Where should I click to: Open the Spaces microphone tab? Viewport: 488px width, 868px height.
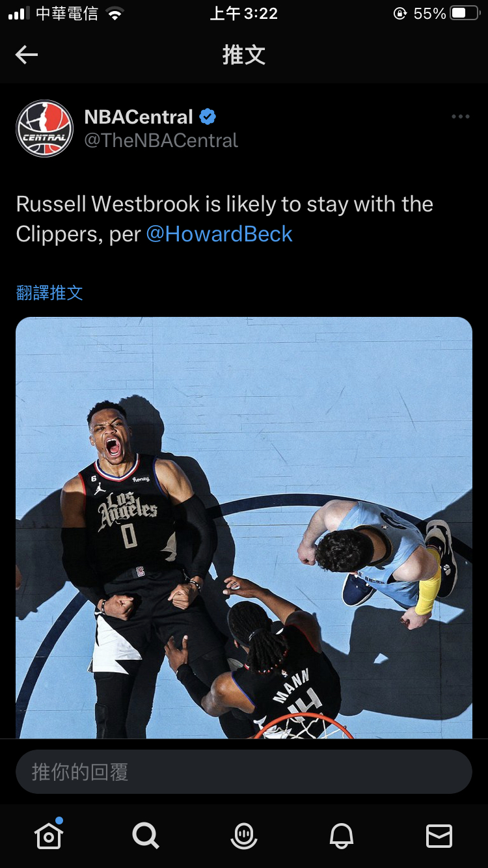(x=244, y=835)
